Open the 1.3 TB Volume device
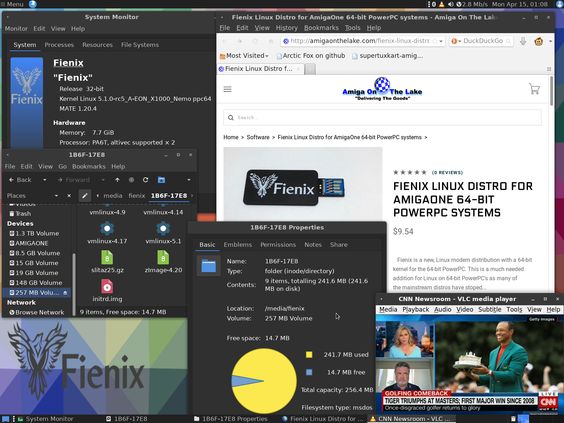Viewport: 564px width, 423px height. (34, 233)
